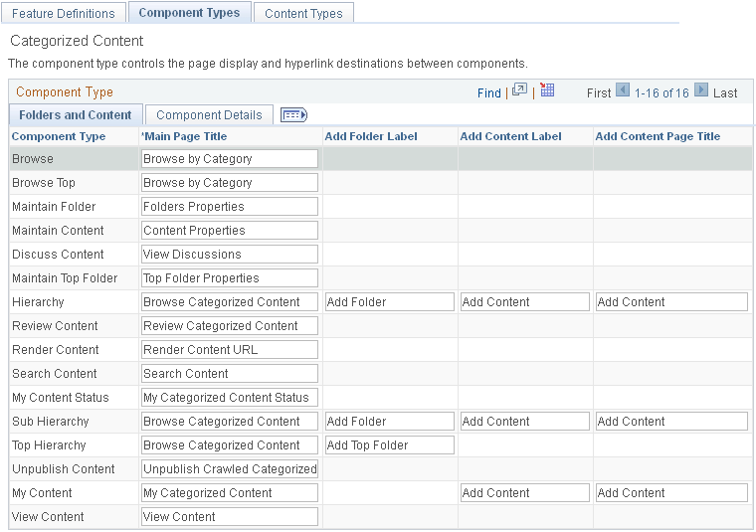Edit Add Folder Label in Sub Hierarchy row
Screen dimensions: 756x532
coord(390,422)
